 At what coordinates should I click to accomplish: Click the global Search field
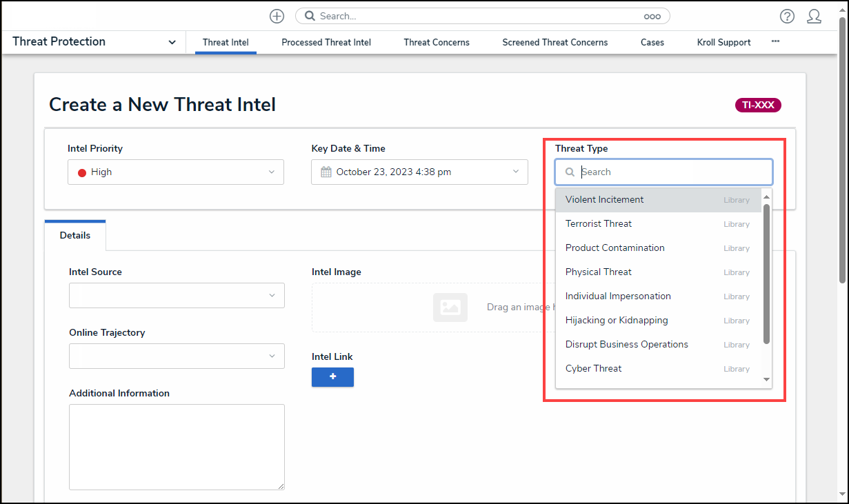click(482, 16)
